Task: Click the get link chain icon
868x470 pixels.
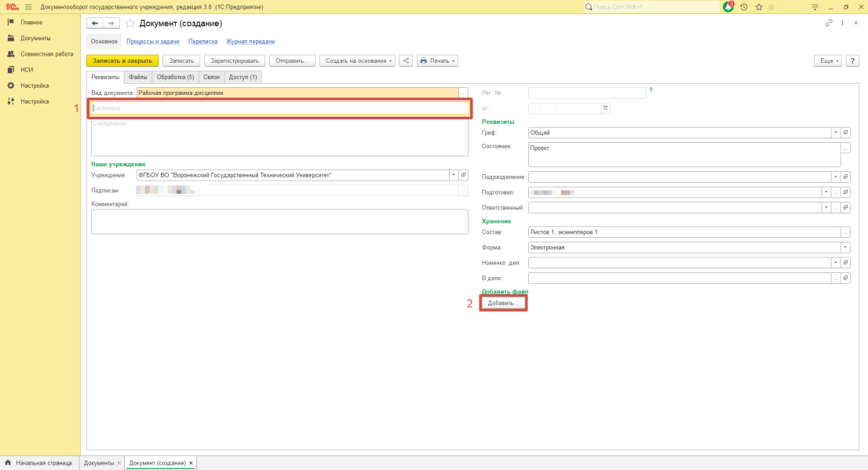Action: [x=829, y=24]
